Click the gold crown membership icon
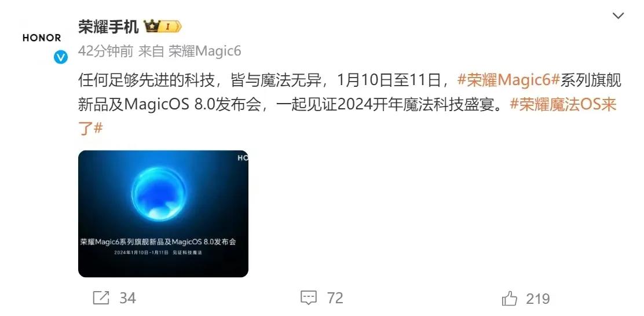This screenshot has height=316, width=644. tap(152, 28)
